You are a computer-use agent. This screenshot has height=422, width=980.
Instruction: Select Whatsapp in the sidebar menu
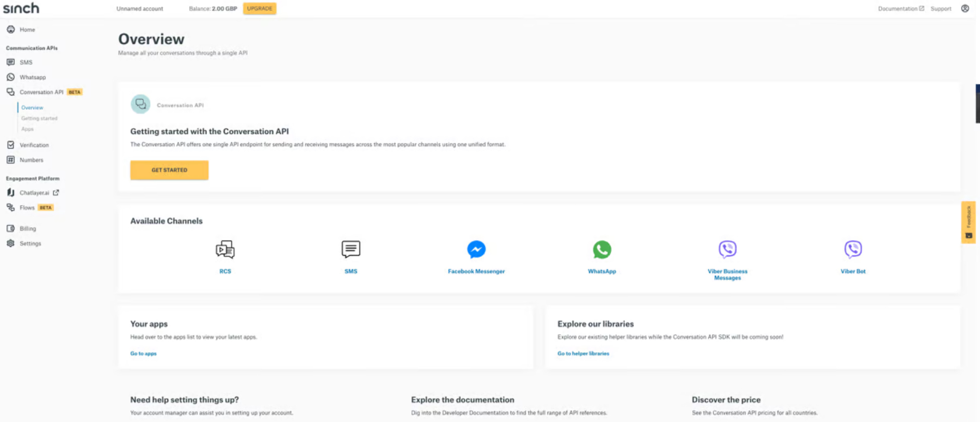pyautogui.click(x=33, y=77)
